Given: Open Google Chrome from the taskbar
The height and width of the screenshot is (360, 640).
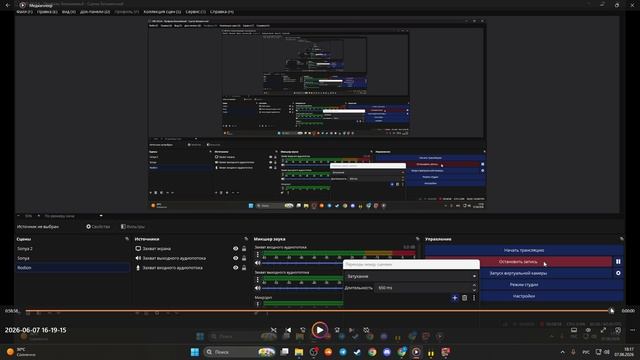Looking at the screenshot, I should click(372, 352).
